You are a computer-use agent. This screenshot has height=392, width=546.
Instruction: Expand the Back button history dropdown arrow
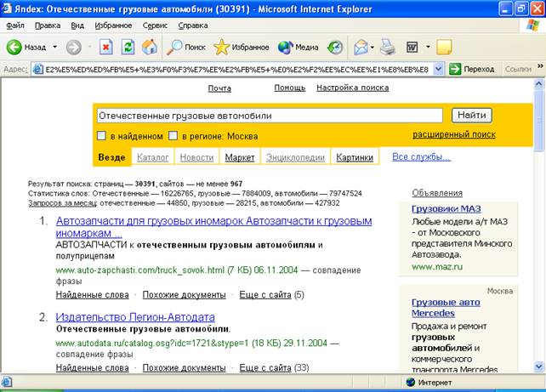(55, 47)
